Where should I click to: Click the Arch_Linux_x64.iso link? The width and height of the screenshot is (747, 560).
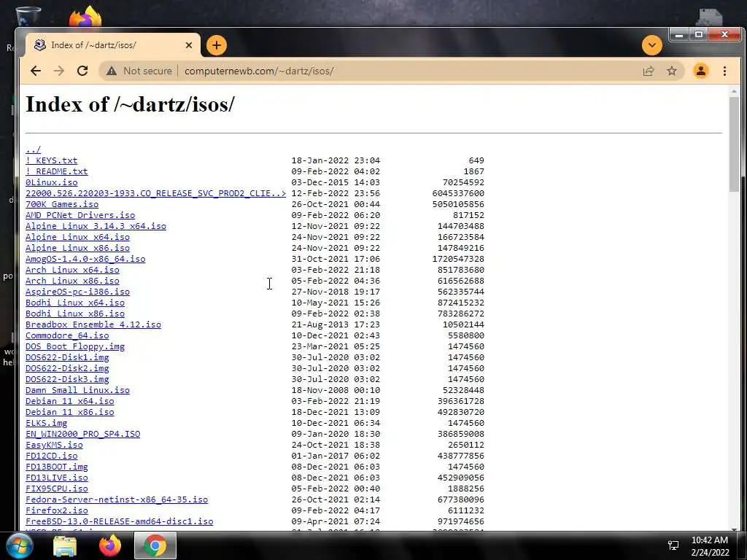(x=72, y=270)
